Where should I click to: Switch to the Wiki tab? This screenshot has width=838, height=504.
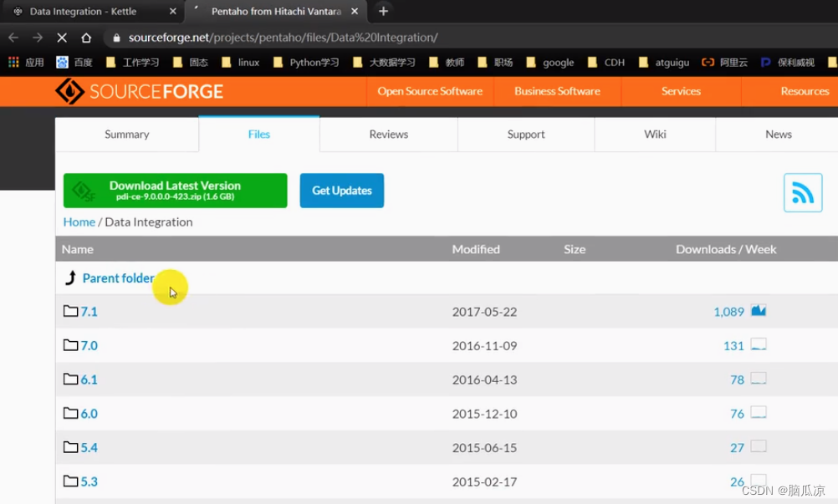coord(655,135)
